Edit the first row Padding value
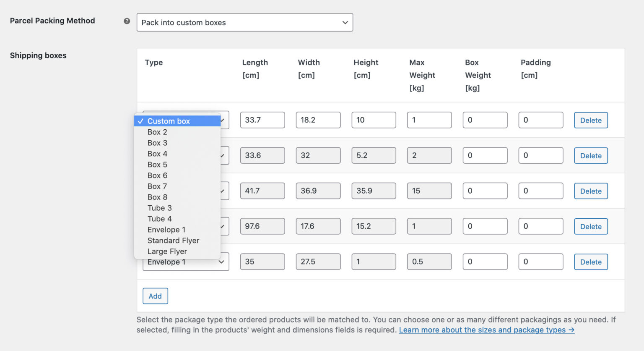Viewport: 644px width, 351px height. pos(540,120)
